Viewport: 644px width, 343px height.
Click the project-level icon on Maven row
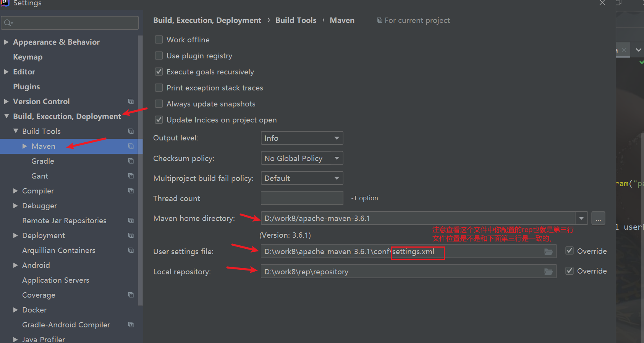[131, 146]
